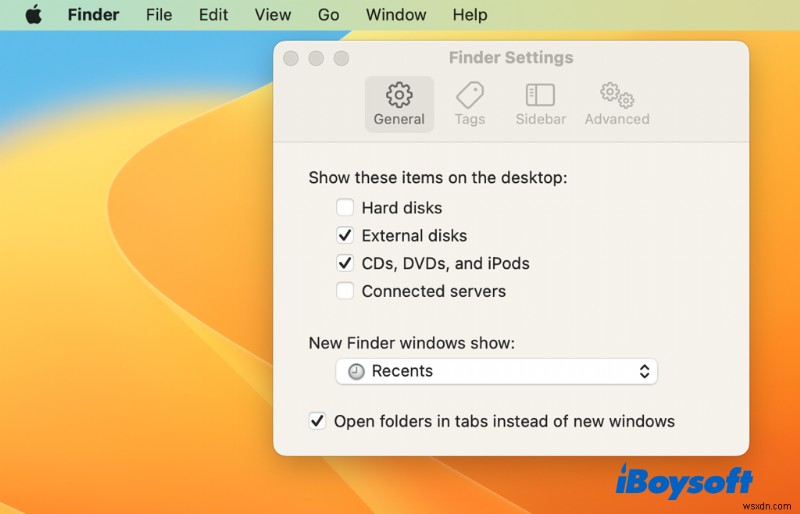
Task: Toggle Open folders in tabs checkbox
Action: [317, 421]
